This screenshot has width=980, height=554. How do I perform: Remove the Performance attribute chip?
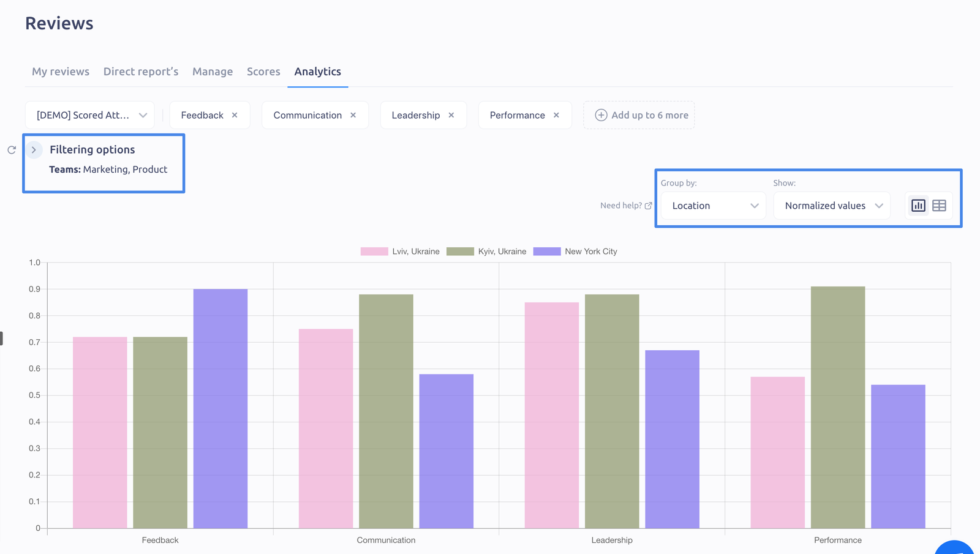[556, 115]
